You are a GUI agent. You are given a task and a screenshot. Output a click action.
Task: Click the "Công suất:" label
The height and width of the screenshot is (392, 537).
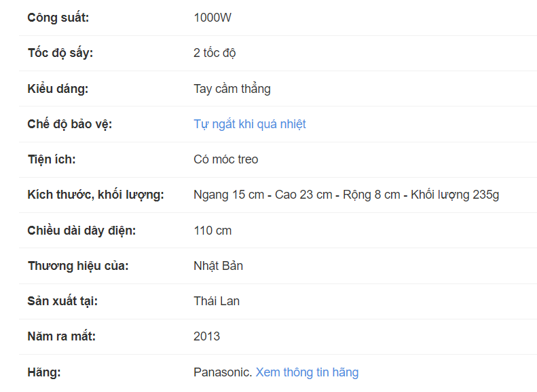click(58, 18)
